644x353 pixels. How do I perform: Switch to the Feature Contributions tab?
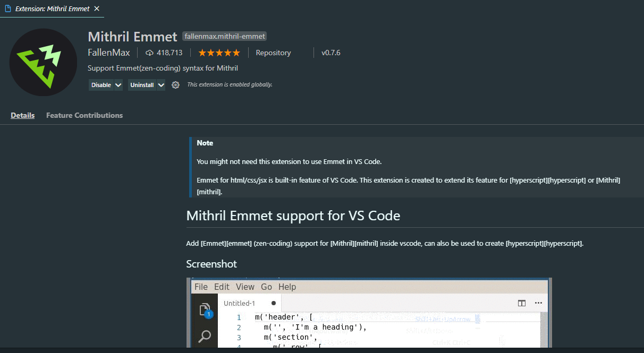(x=84, y=115)
